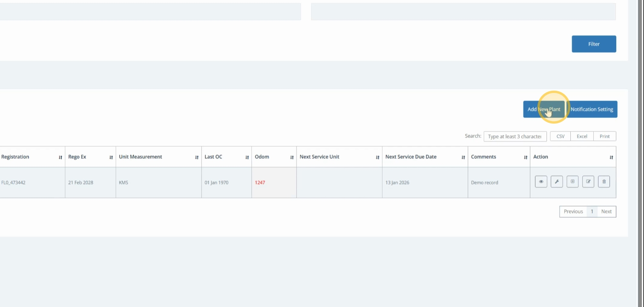
Task: Go to the Previous page
Action: [573, 211]
